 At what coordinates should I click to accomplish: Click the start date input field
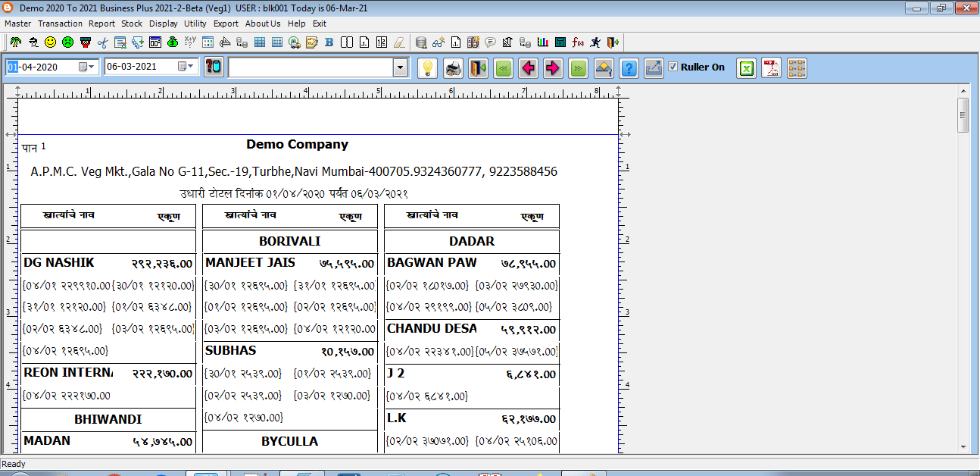42,67
